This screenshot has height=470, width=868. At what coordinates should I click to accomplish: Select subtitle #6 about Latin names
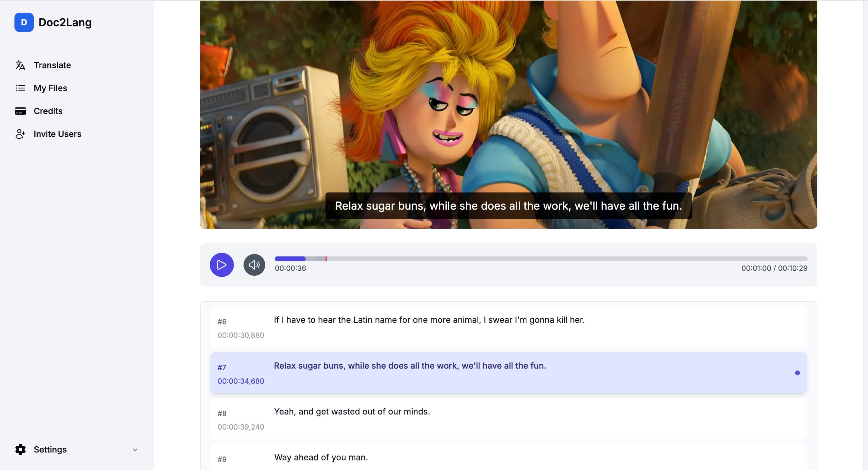click(508, 327)
